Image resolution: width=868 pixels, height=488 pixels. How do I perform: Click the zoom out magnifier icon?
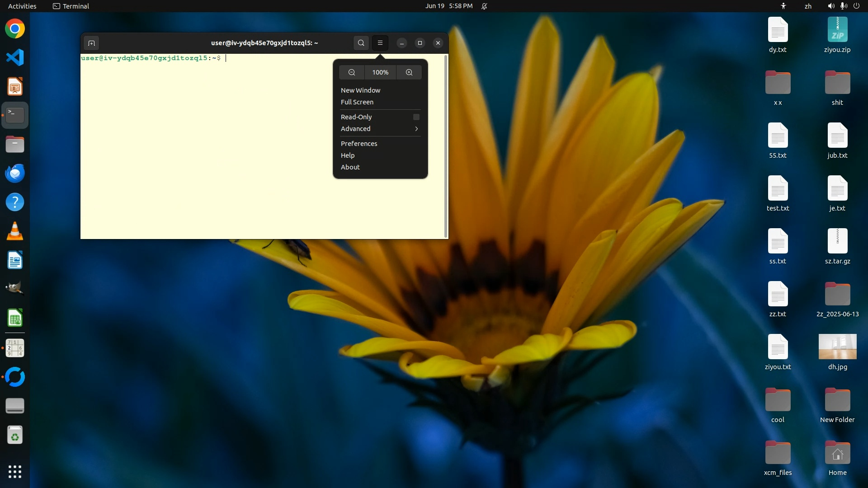[352, 72]
